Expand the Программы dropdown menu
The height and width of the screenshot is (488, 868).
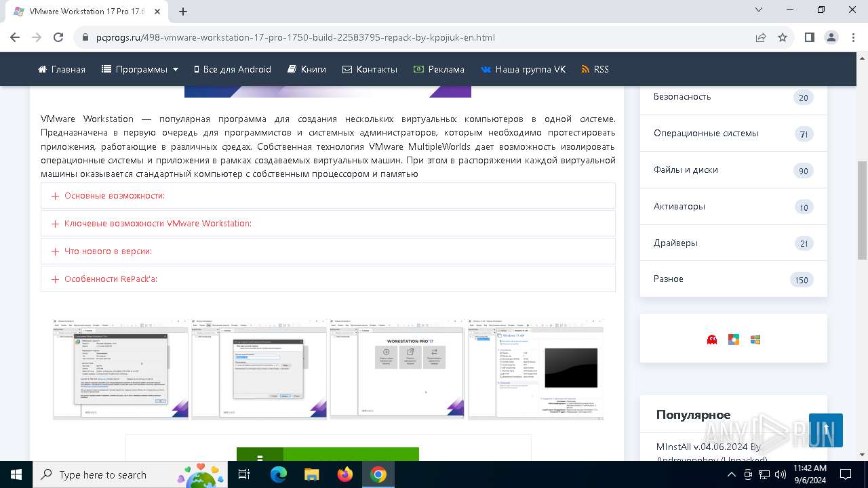[140, 69]
